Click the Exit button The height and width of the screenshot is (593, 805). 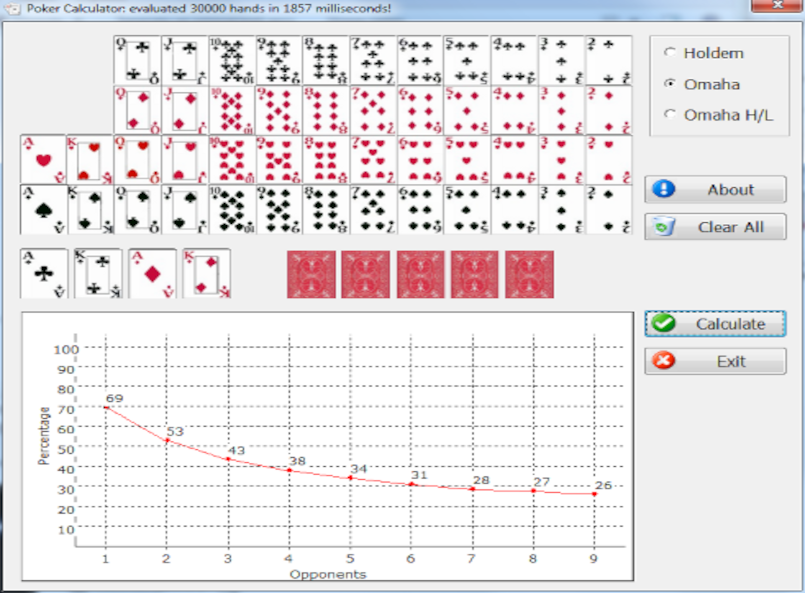point(715,362)
